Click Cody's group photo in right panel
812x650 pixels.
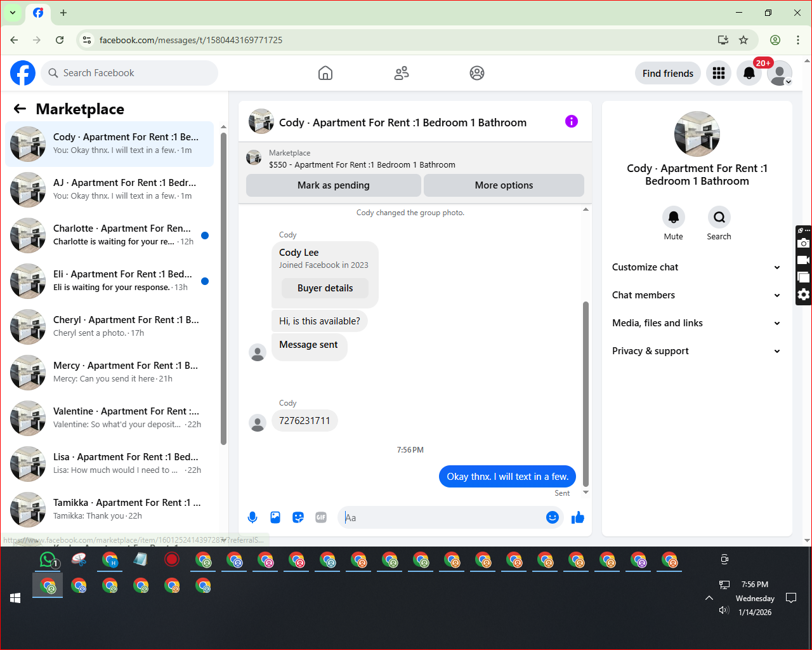(697, 134)
